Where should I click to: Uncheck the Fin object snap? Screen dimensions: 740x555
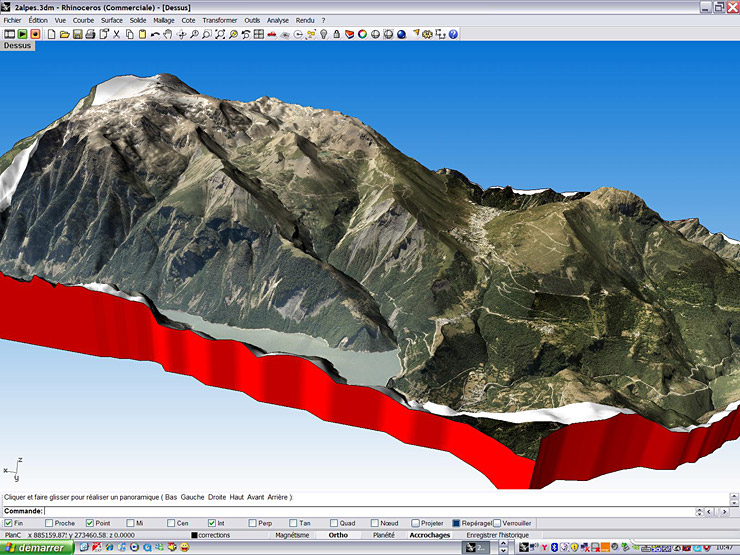tap(7, 523)
